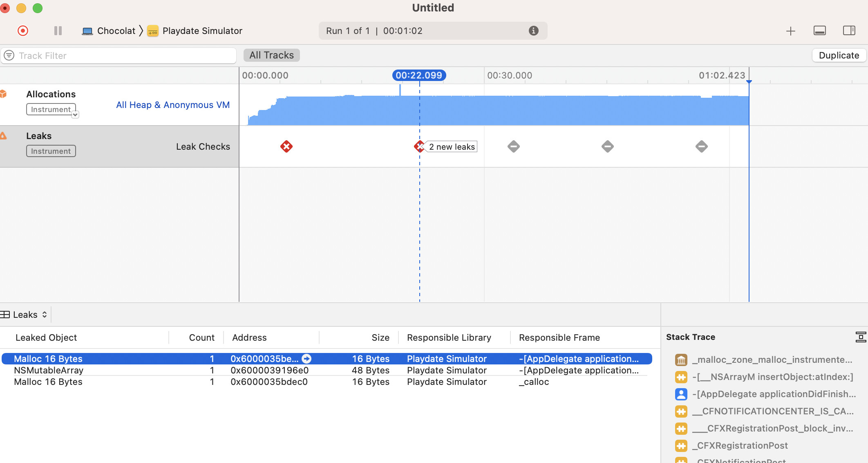Sort by Leaked Object column
The image size is (868, 463).
tap(46, 337)
